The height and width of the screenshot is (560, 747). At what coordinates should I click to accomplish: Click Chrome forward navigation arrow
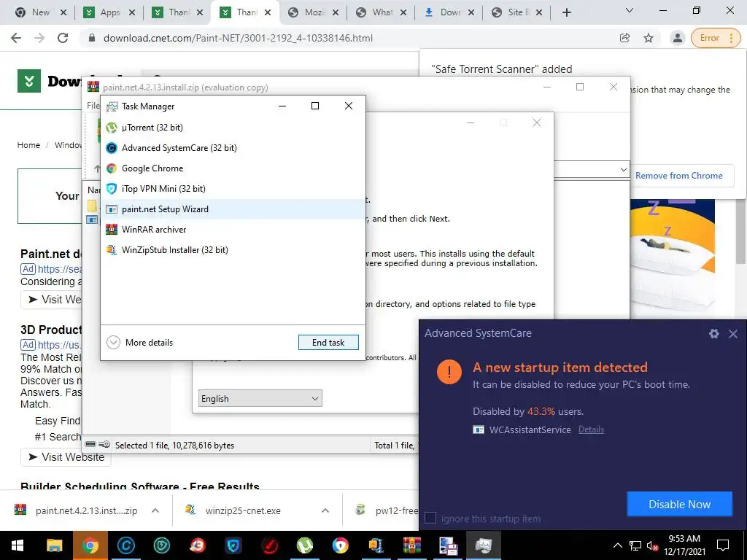(x=39, y=38)
